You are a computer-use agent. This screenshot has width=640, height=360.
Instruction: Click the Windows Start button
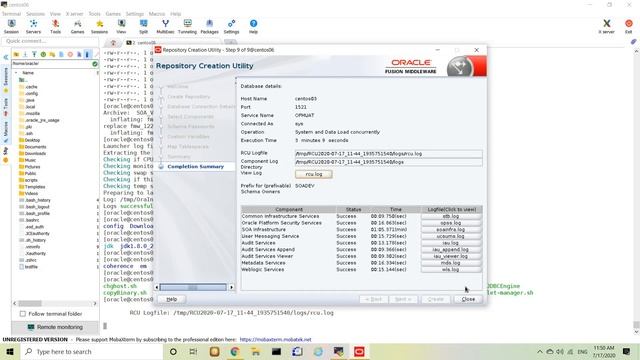10,351
